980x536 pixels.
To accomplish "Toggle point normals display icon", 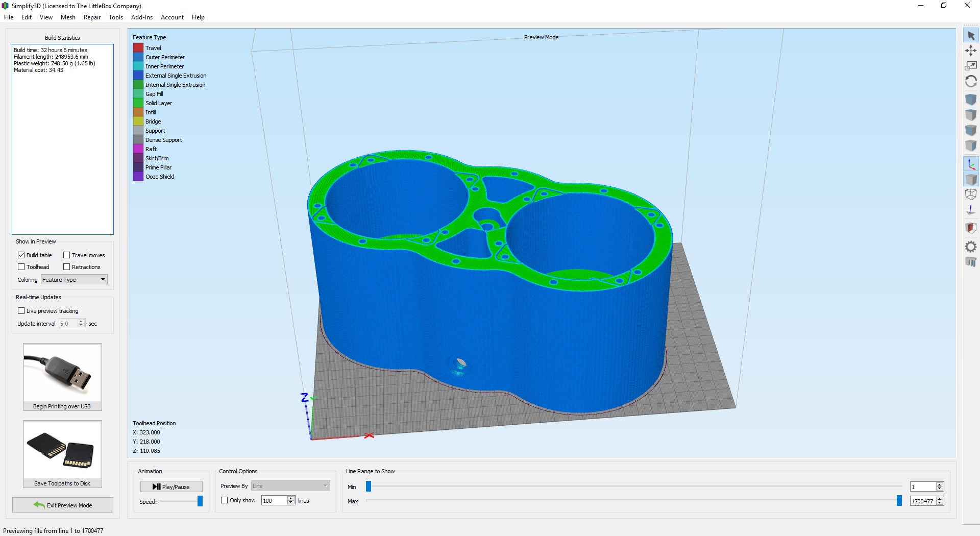I will (x=971, y=210).
